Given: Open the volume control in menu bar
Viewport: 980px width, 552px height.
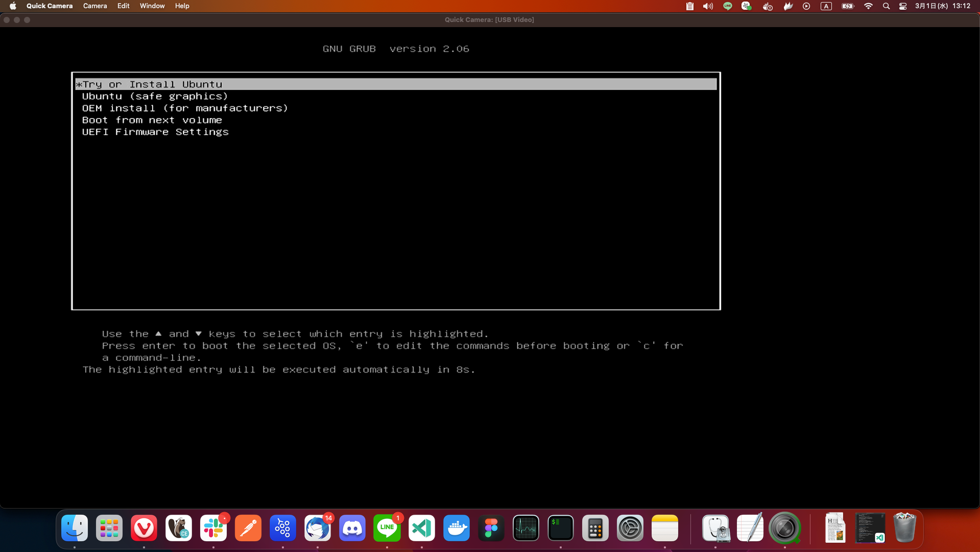Looking at the screenshot, I should pos(708,6).
